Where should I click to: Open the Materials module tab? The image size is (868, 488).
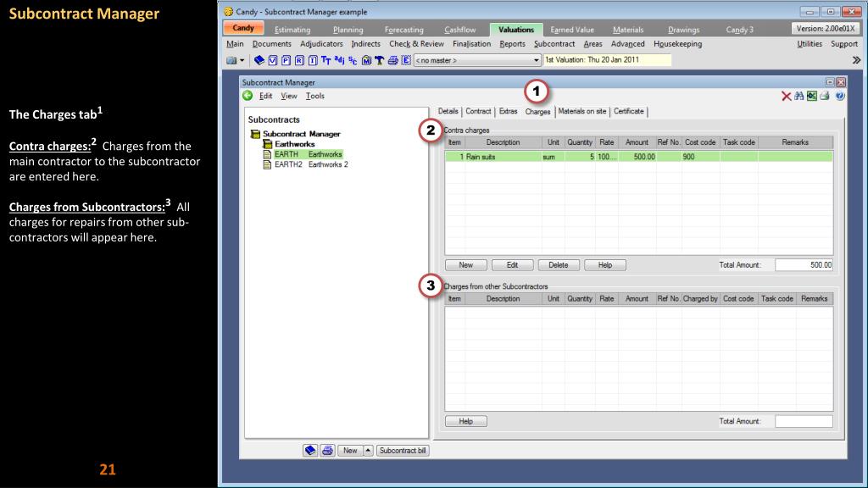coord(628,30)
